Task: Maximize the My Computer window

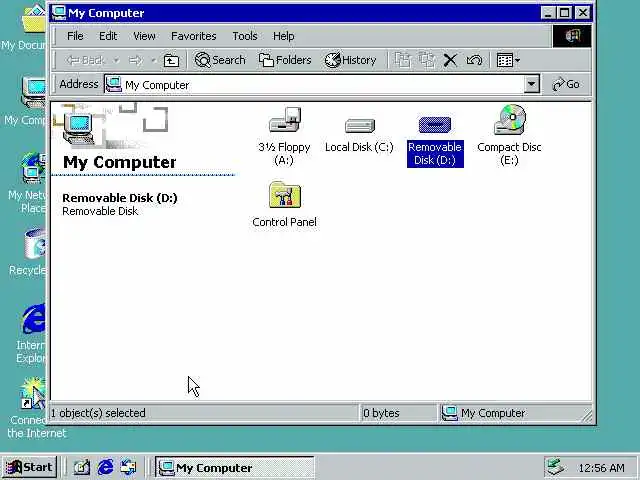Action: 564,13
